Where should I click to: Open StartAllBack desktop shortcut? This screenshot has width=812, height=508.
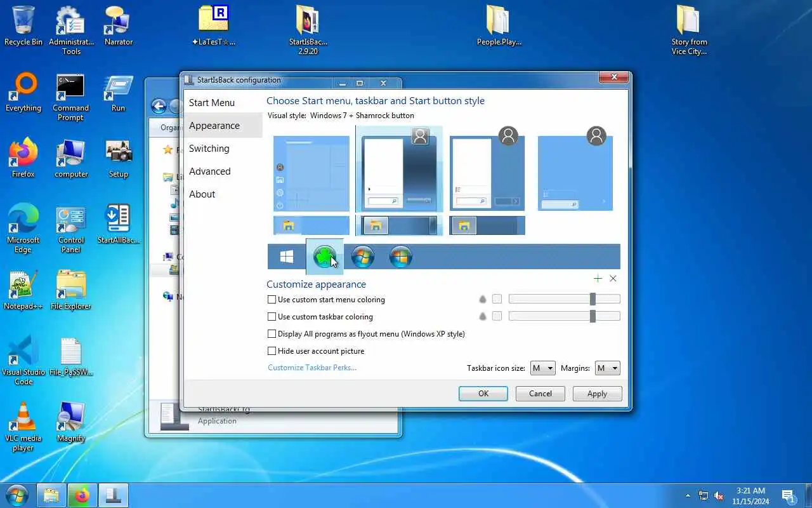(119, 225)
